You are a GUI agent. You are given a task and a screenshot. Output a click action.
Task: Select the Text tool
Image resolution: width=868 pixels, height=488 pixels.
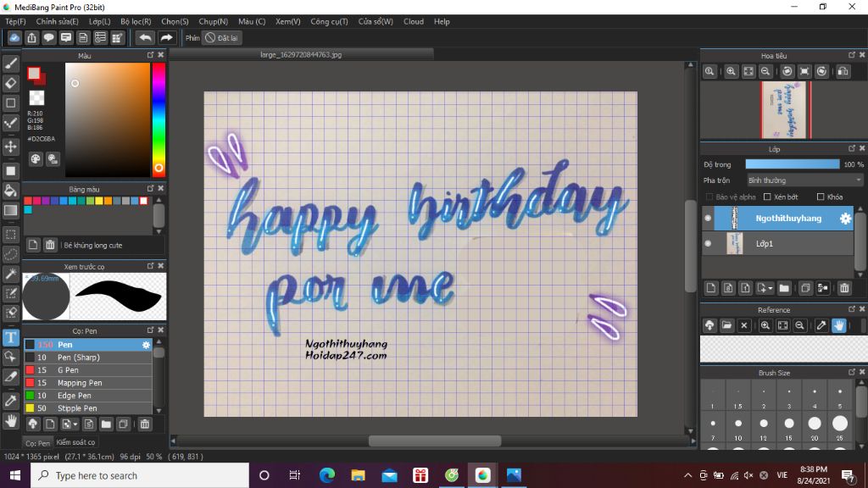click(x=10, y=337)
